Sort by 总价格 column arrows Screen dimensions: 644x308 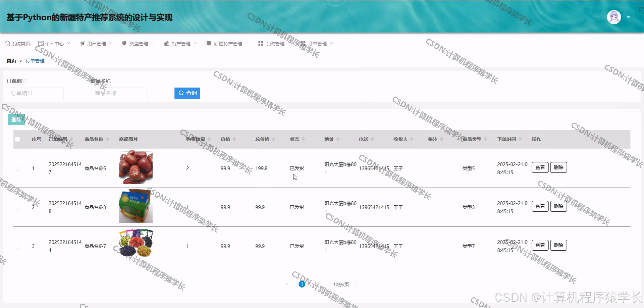[273, 139]
